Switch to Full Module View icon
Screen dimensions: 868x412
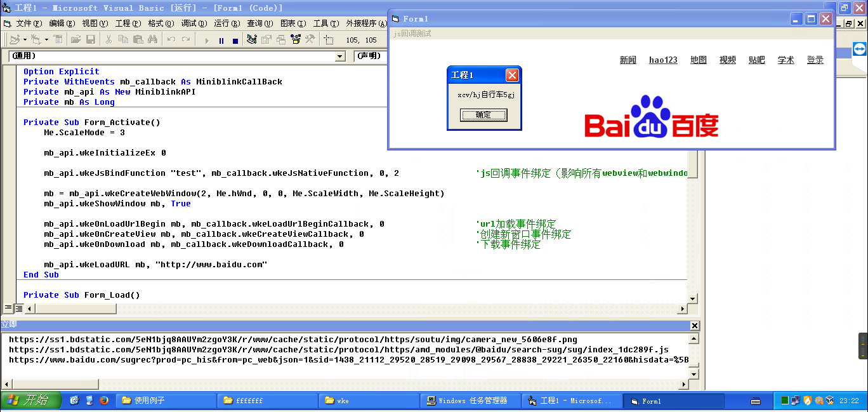click(19, 309)
